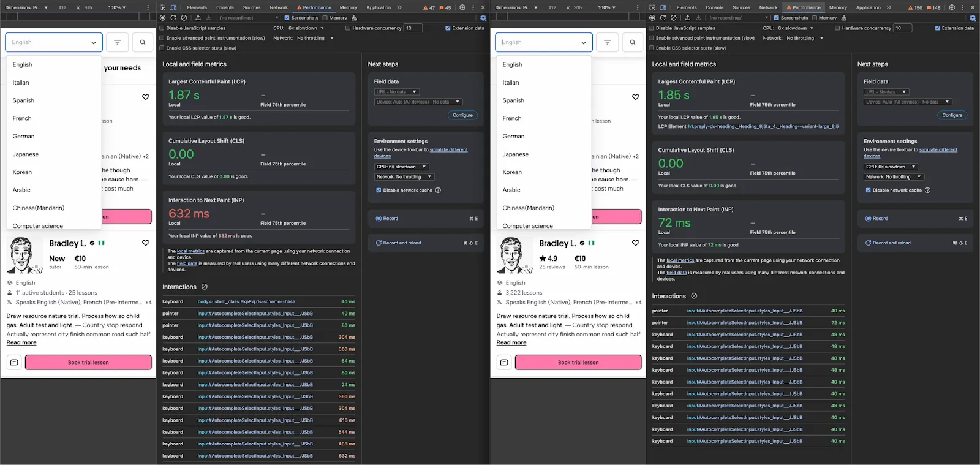Clear interactions log icon beside the 632 ms panel's Interactions heading
This screenshot has height=465, width=980.
205,287
